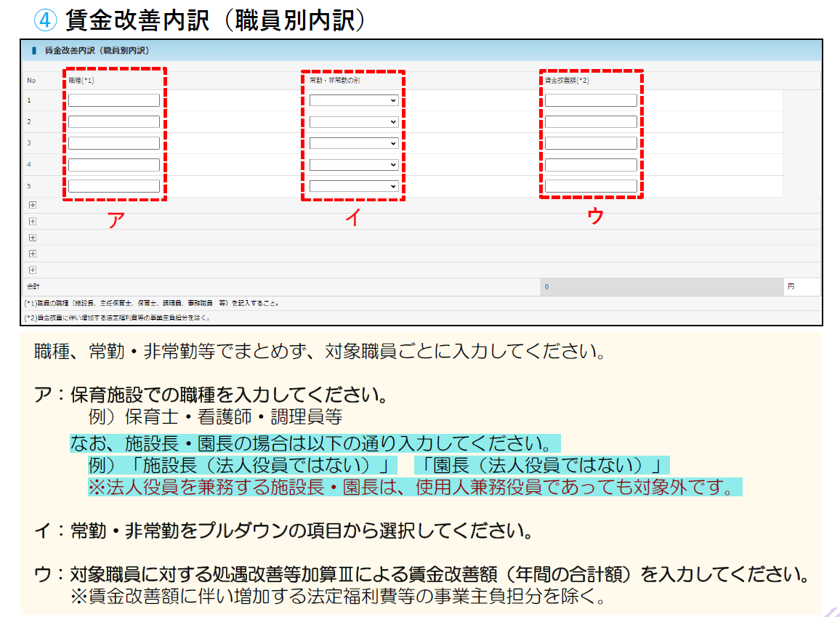Click the 賃金改善額 field in row 1
Screen dimensions: 840x617
pos(591,100)
